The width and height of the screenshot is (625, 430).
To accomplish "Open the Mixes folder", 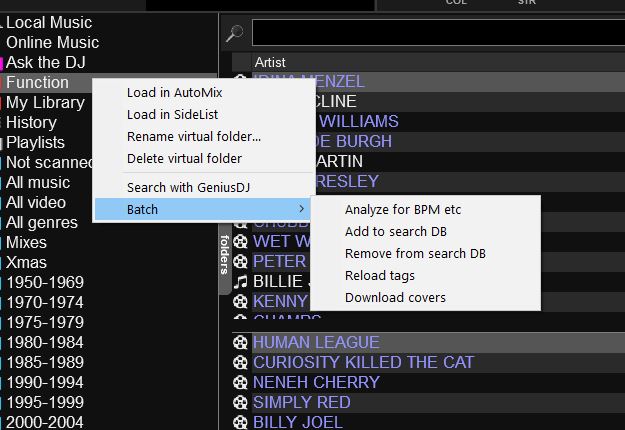I will 26,242.
